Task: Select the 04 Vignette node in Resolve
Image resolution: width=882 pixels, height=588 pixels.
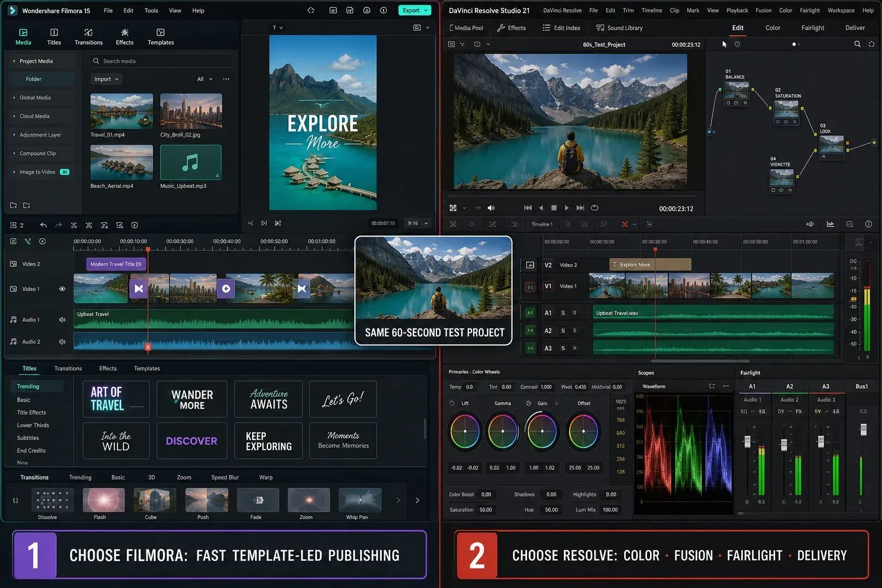Action: tap(782, 180)
